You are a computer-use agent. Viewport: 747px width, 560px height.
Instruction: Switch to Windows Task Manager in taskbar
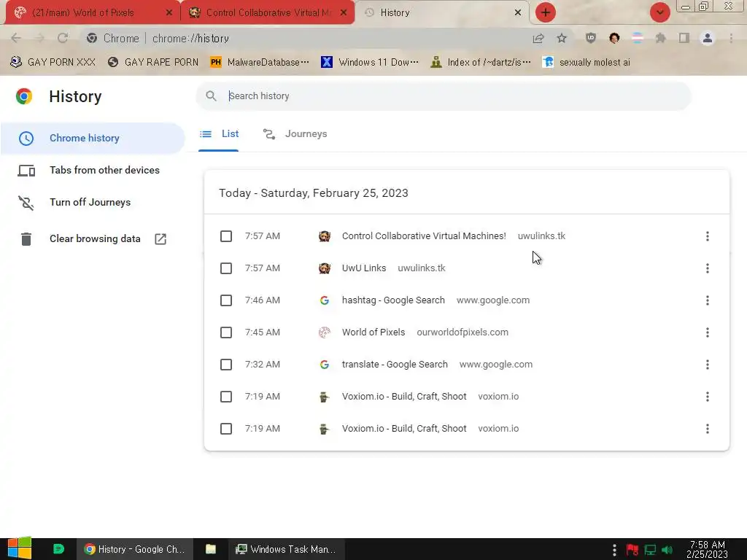click(x=286, y=549)
